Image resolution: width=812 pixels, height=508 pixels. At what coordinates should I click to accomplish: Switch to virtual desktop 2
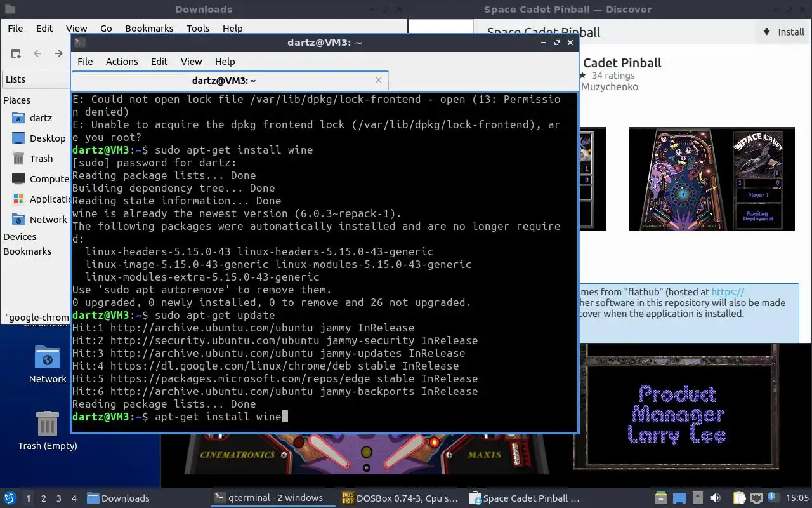tap(44, 498)
